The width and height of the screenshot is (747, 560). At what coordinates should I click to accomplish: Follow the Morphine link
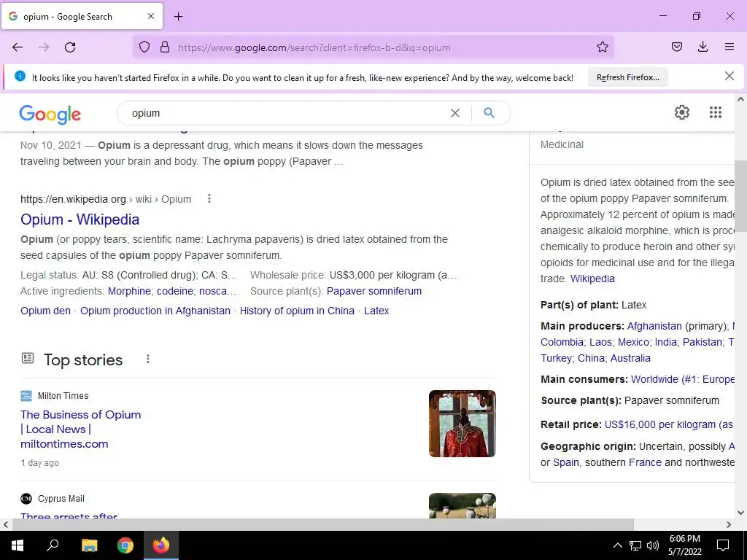[129, 291]
